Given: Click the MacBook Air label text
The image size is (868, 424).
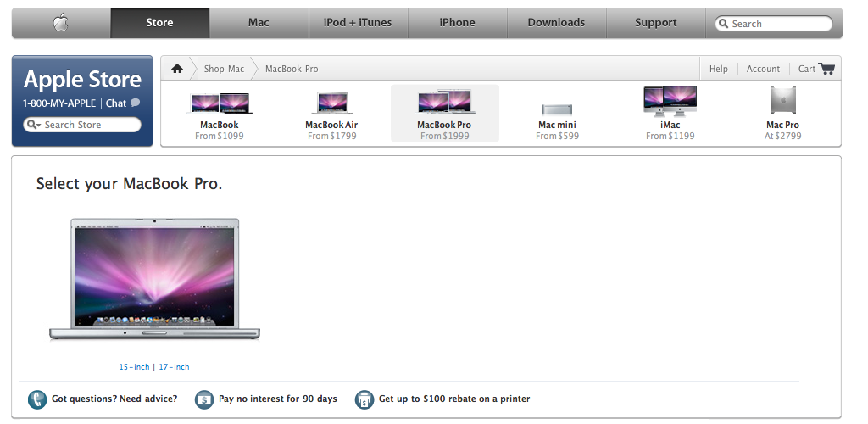Looking at the screenshot, I should (x=331, y=125).
